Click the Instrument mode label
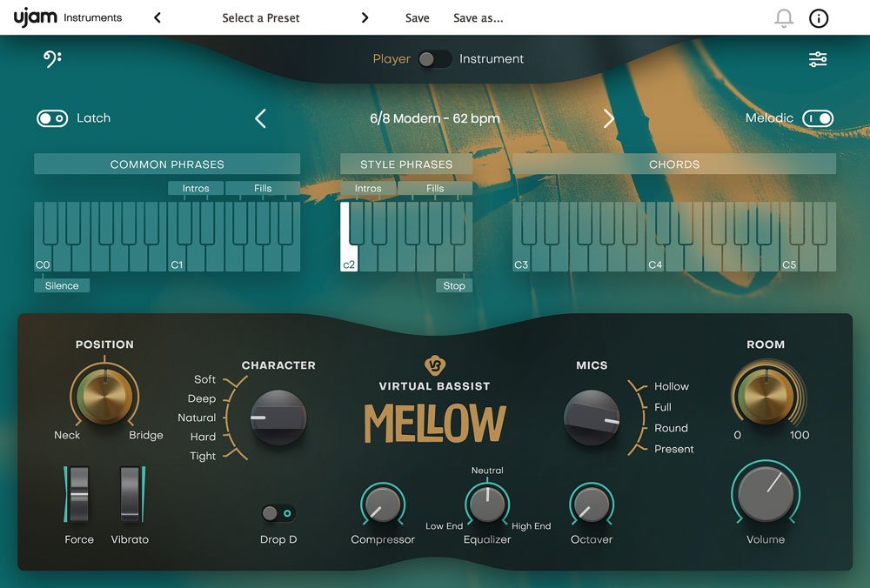 pos(491,59)
